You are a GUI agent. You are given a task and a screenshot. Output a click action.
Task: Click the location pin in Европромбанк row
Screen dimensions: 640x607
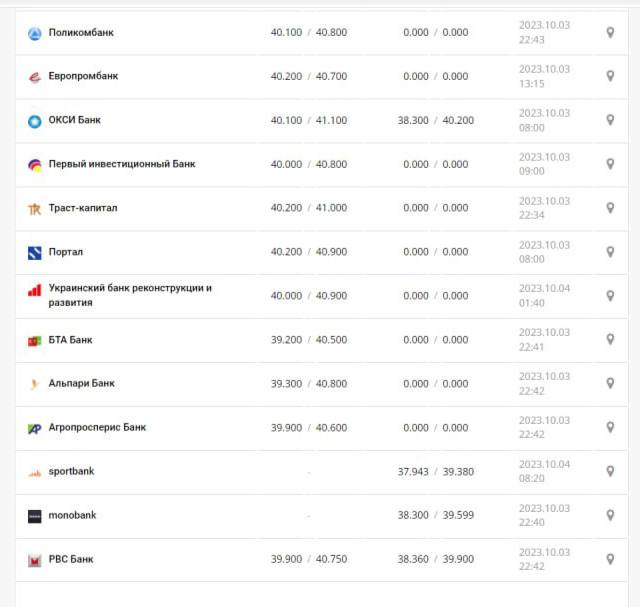coord(610,77)
